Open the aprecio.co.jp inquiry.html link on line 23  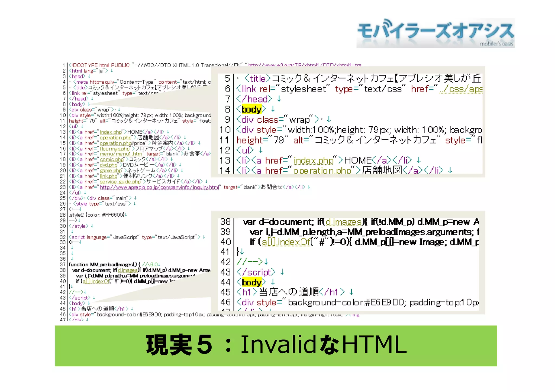[159, 187]
